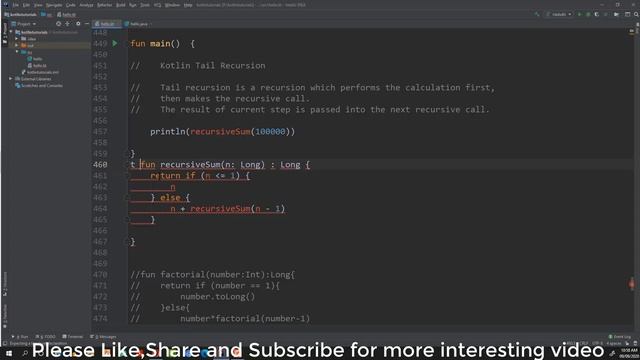Open the VCS menu
The height and width of the screenshot is (360, 640).
[x=157, y=5]
